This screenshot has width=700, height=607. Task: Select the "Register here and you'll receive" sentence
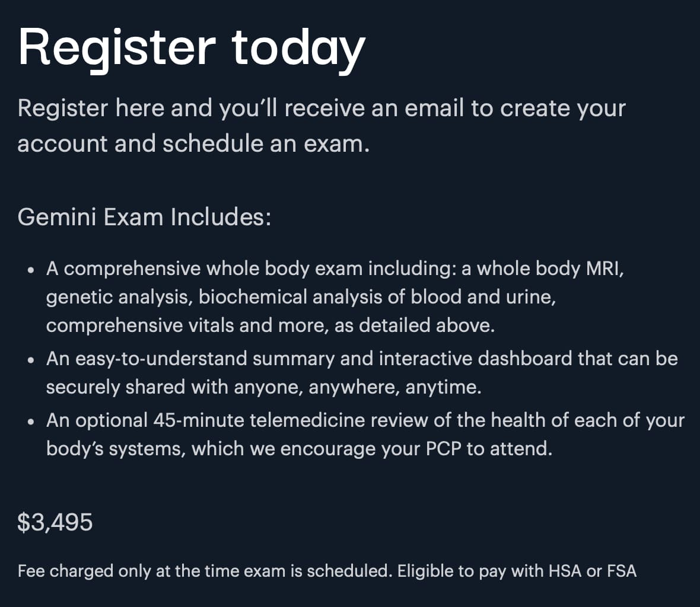[322, 126]
